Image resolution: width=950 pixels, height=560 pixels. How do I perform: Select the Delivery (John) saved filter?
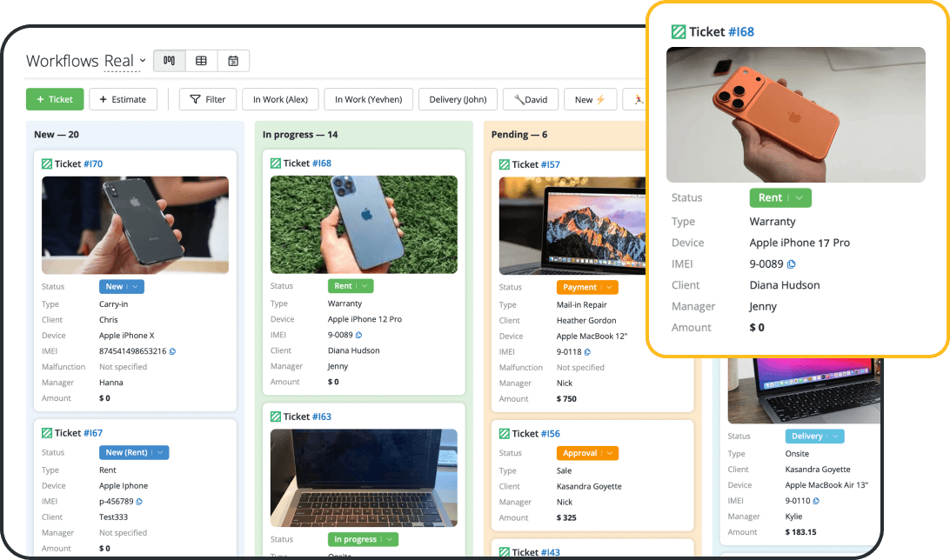pyautogui.click(x=458, y=99)
